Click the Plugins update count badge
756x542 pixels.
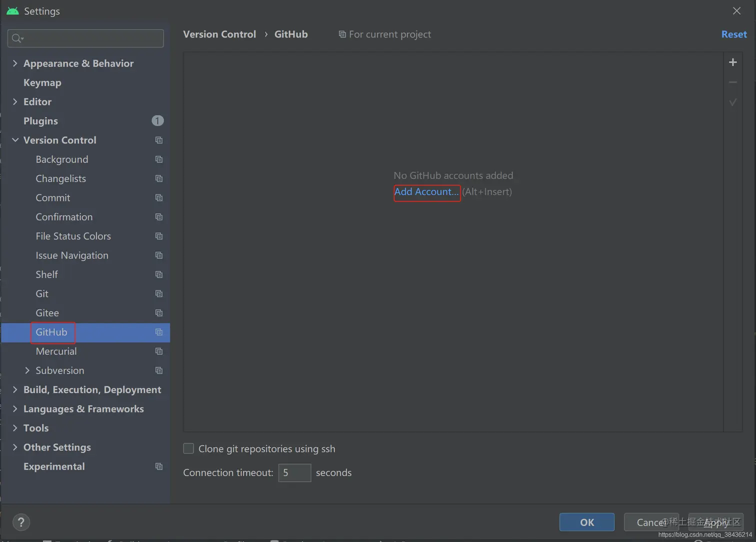tap(157, 121)
